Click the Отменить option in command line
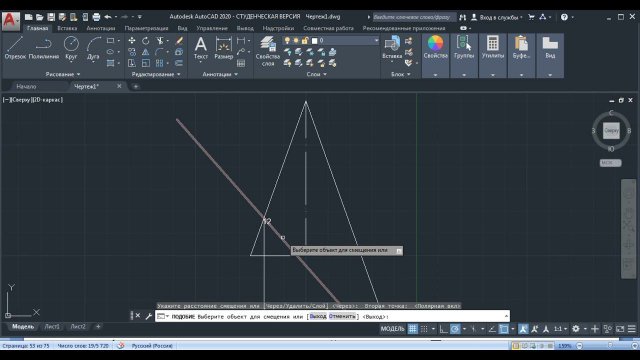Viewport: 640px width, 360px height. click(x=342, y=316)
